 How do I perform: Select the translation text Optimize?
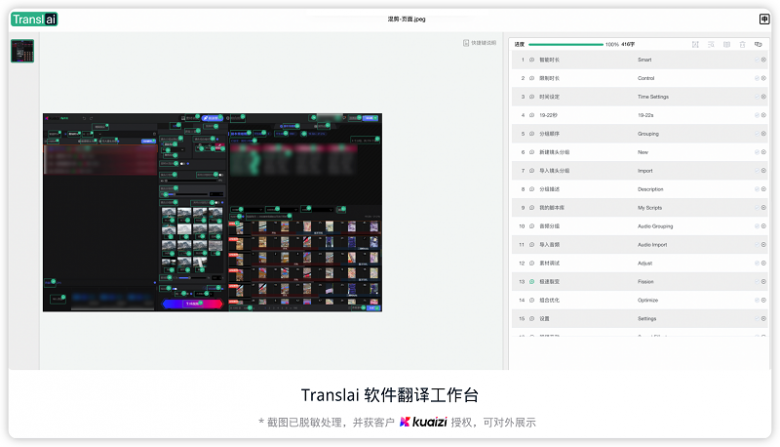pyautogui.click(x=648, y=300)
